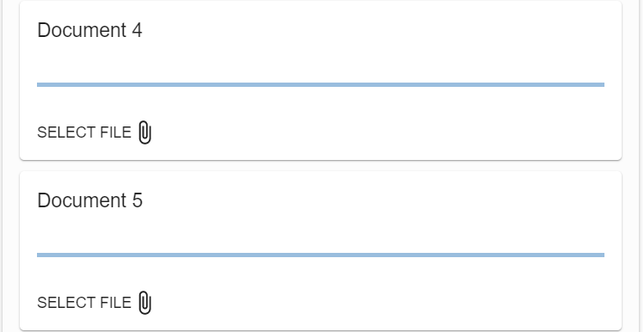
Task: Focus the blue underlined field of Document 5
Action: (x=321, y=240)
